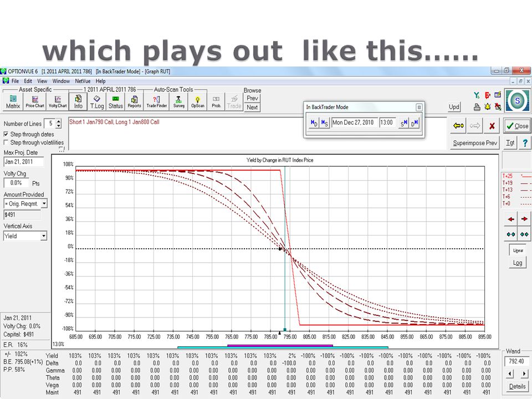The width and height of the screenshot is (532, 399).
Task: Open help with the question mark icon
Action: [x=525, y=143]
